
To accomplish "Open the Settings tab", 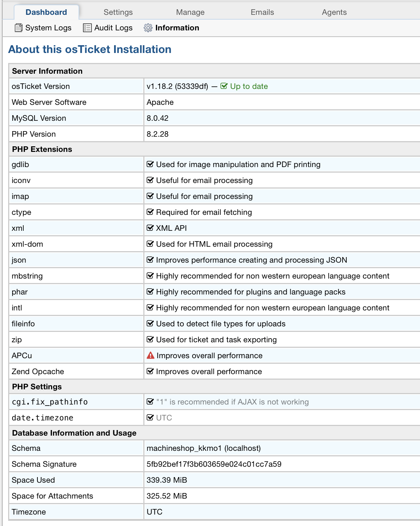I will (118, 12).
